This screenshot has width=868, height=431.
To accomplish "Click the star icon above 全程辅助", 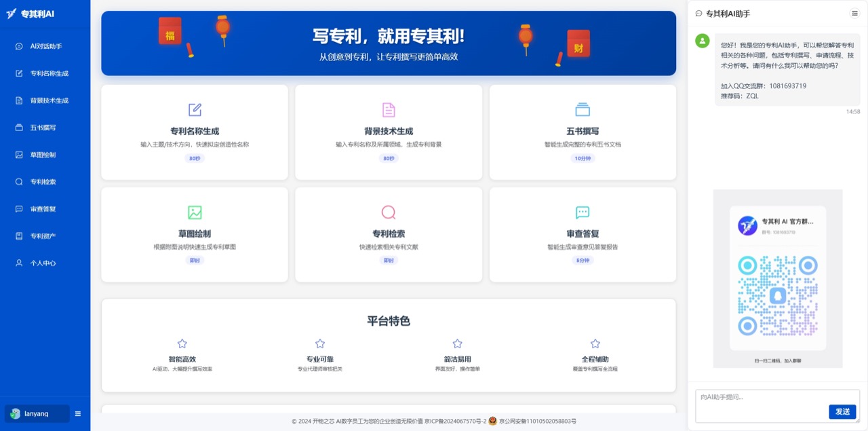I will [595, 344].
